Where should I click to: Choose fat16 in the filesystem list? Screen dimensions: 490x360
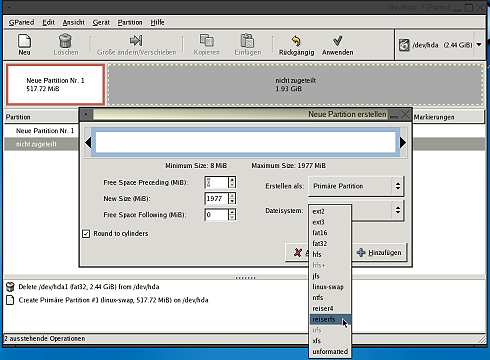coord(330,233)
